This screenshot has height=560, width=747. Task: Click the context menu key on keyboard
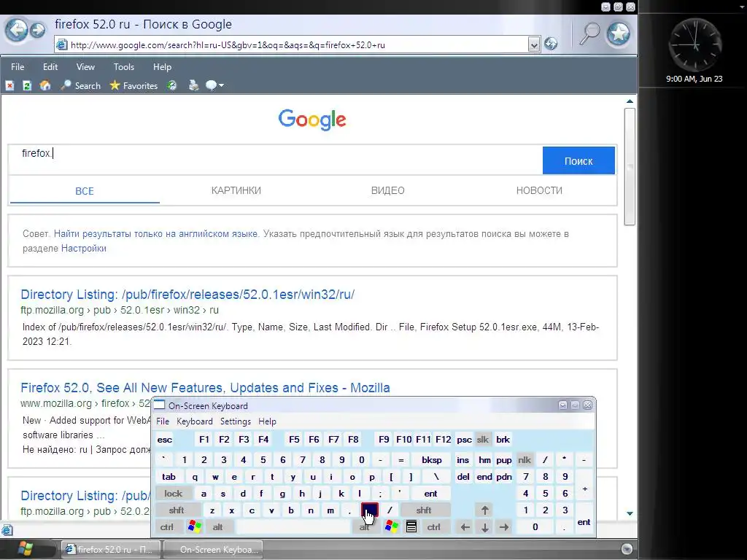(x=411, y=526)
